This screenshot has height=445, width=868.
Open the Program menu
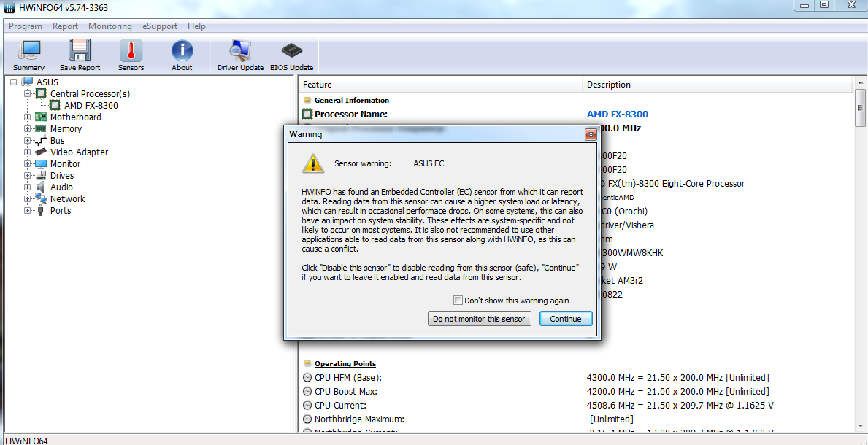[26, 26]
